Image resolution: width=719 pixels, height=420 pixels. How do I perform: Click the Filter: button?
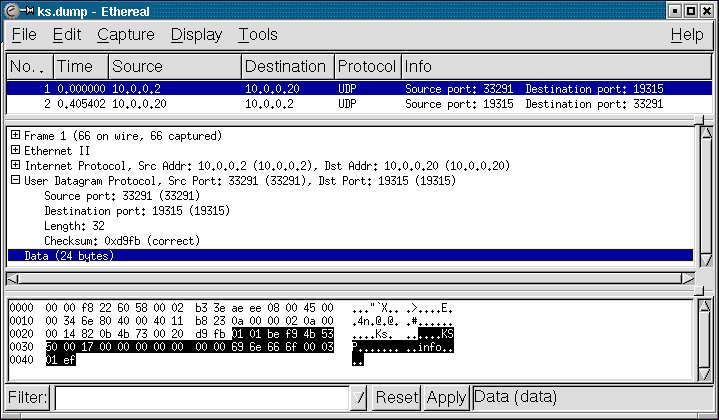[x=28, y=397]
